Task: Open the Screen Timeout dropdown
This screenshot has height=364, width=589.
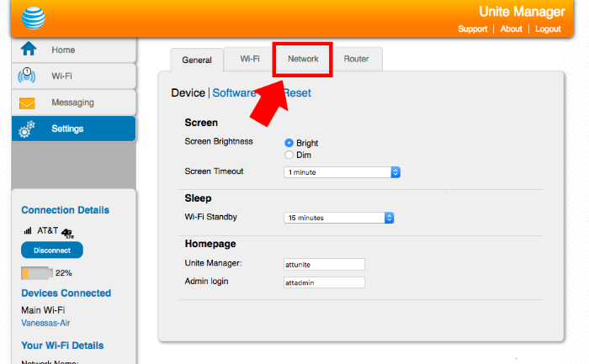Action: [x=342, y=172]
